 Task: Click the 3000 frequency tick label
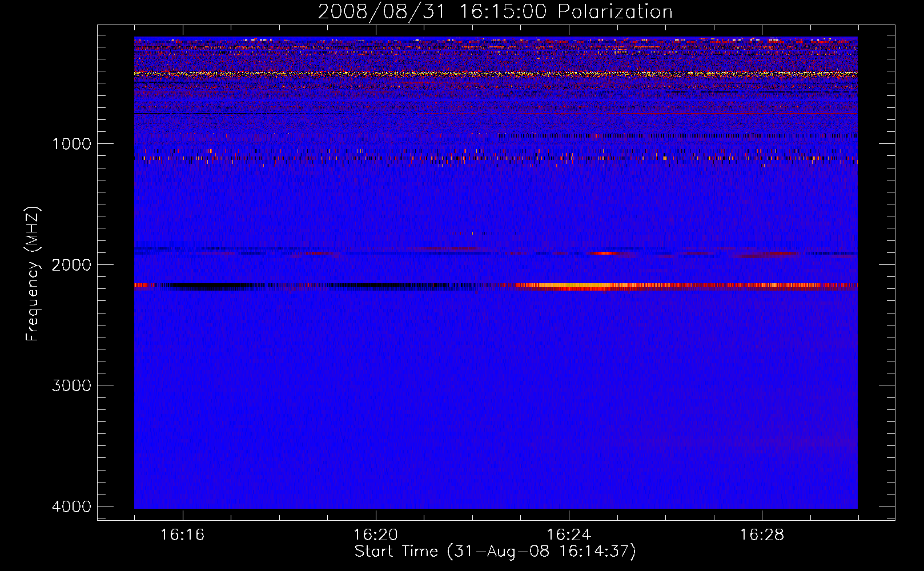tap(71, 385)
